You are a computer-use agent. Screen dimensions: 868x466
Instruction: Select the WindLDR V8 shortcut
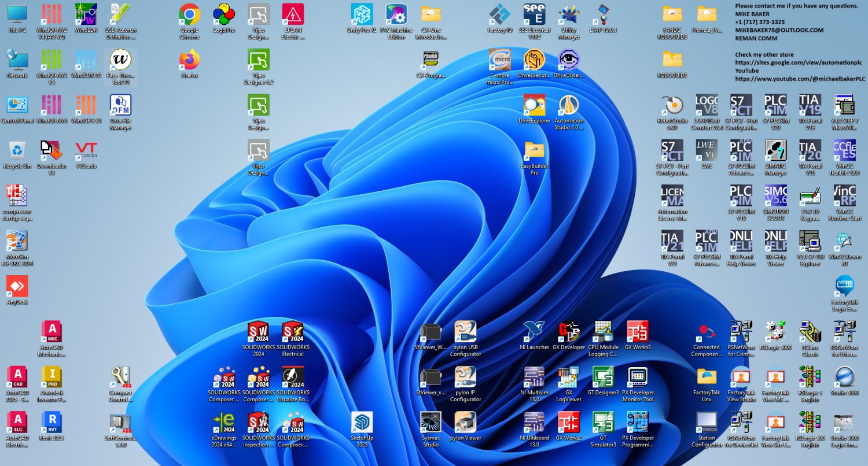[x=86, y=63]
